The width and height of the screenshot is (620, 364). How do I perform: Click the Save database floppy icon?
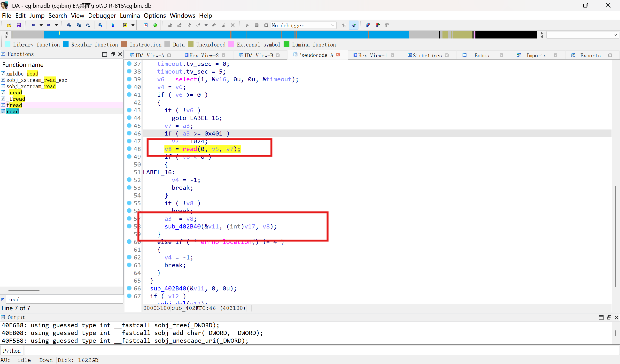[19, 25]
